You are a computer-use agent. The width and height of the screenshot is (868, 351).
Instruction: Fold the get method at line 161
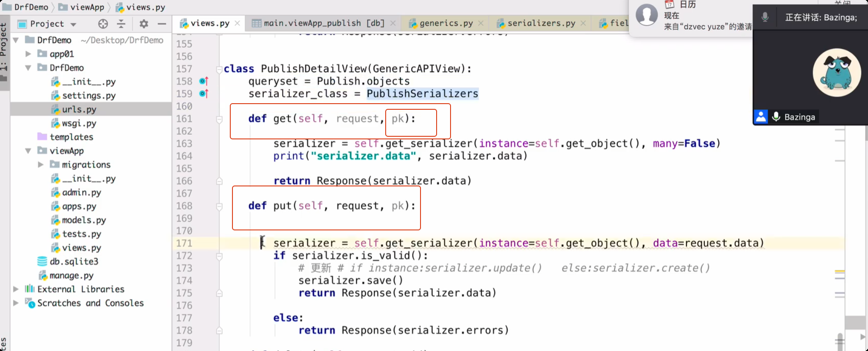219,119
